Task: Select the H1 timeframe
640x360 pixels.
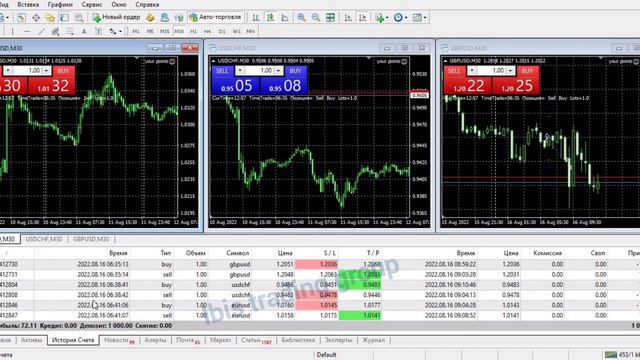Action: [193, 31]
